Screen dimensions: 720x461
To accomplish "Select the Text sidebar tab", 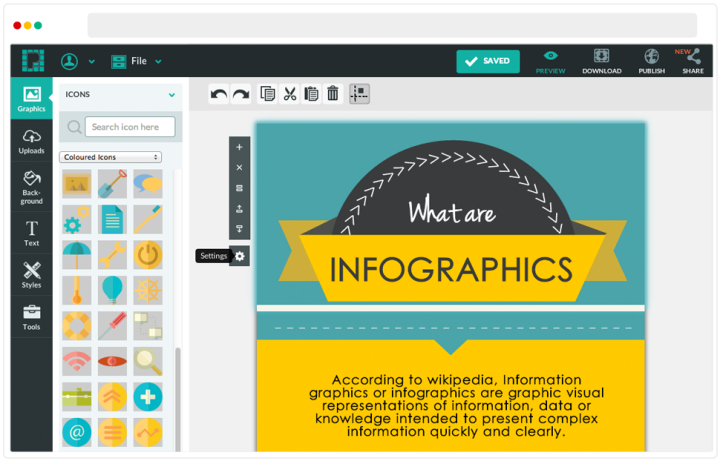I will tap(31, 233).
